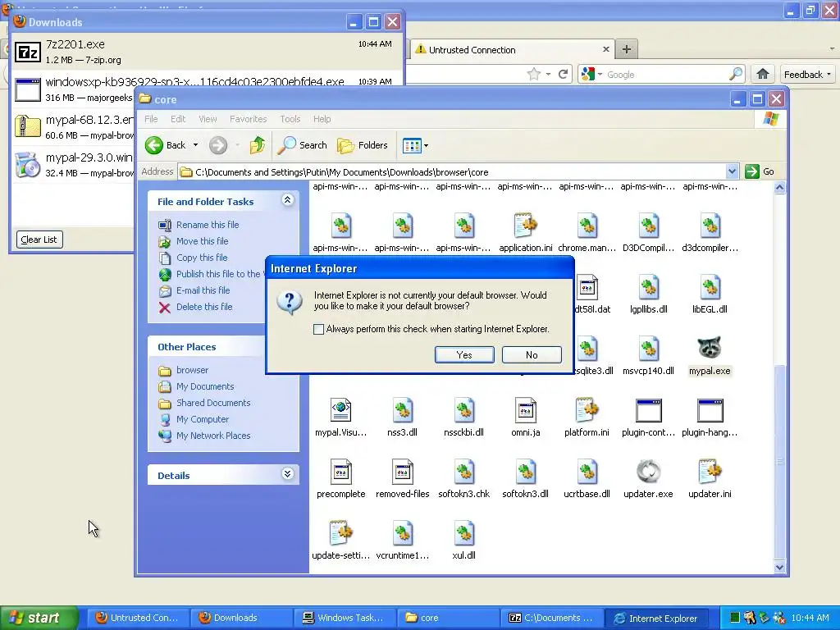Click the 7z2201.exe download icon
The width and height of the screenshot is (840, 630).
(28, 52)
